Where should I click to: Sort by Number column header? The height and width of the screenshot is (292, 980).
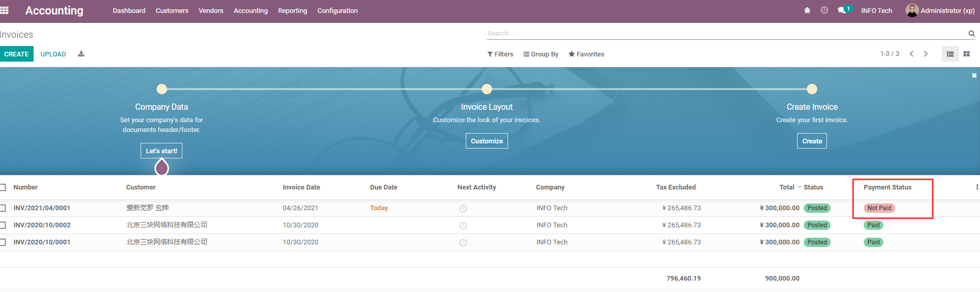[x=25, y=187]
